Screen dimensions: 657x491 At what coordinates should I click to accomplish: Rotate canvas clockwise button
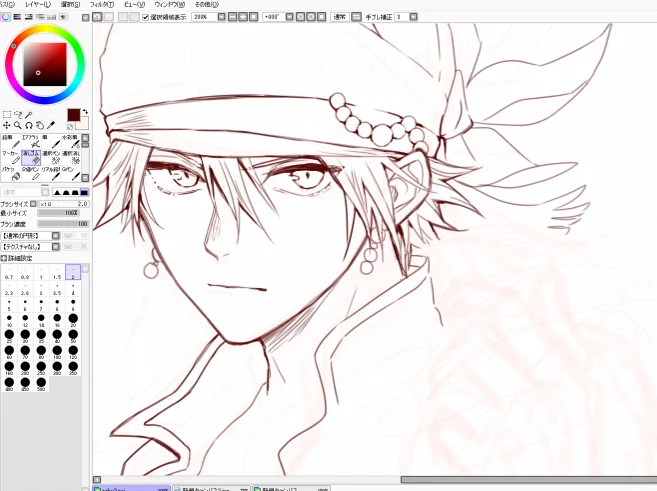pyautogui.click(x=311, y=17)
